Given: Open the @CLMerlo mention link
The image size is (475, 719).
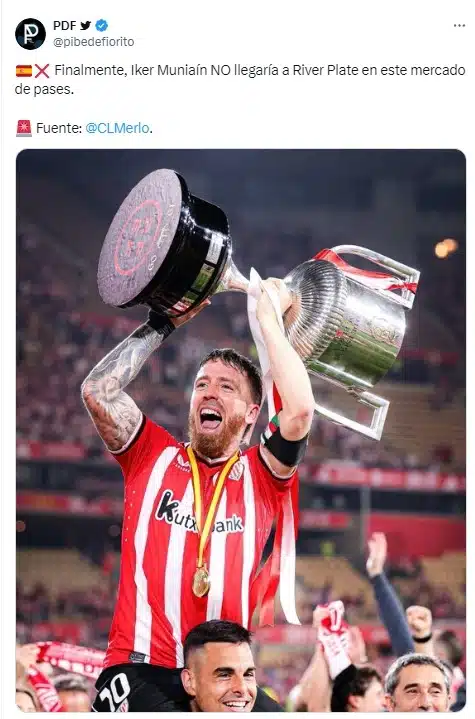Looking at the screenshot, I should [117, 128].
